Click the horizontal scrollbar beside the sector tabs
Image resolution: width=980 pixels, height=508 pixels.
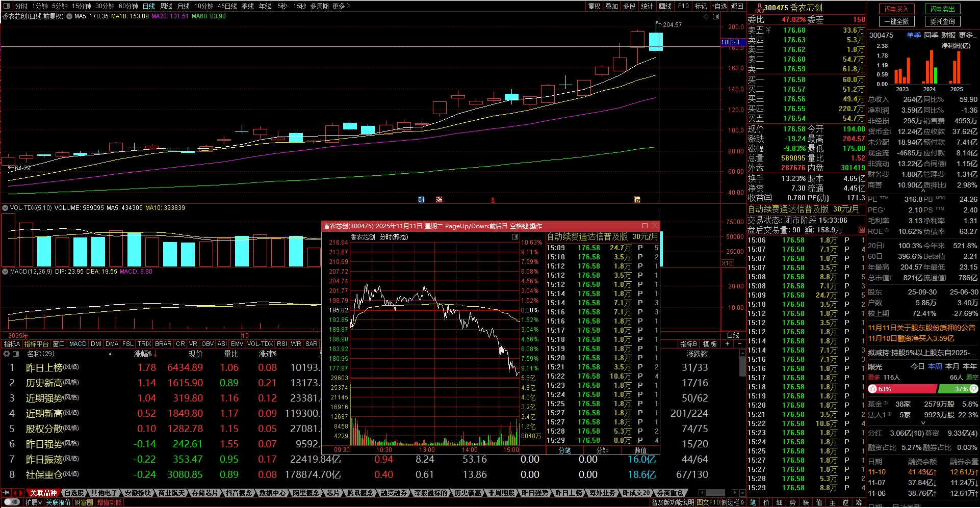[x=715, y=493]
